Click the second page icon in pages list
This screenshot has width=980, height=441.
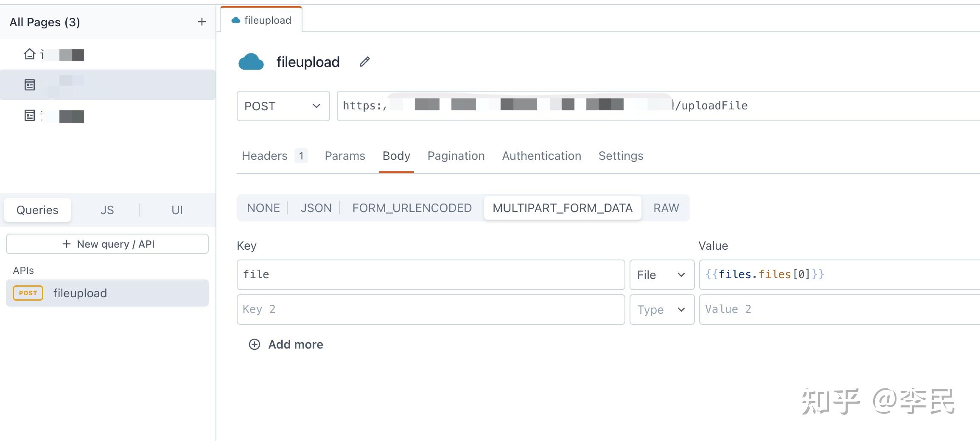point(29,85)
